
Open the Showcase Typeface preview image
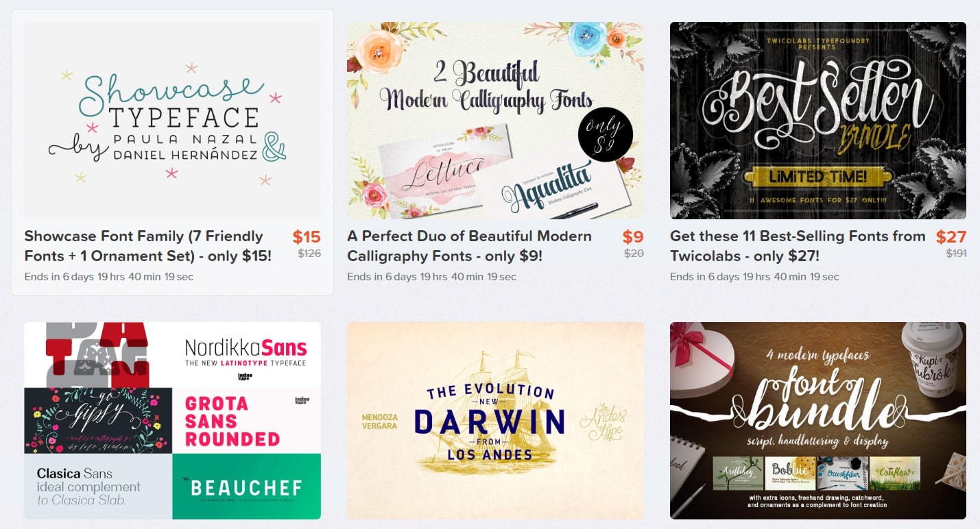click(172, 121)
